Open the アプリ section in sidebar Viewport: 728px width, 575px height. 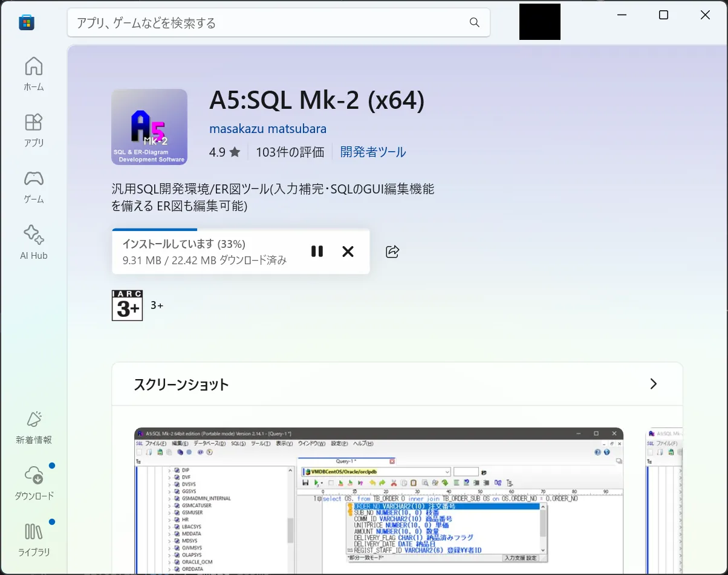(34, 130)
